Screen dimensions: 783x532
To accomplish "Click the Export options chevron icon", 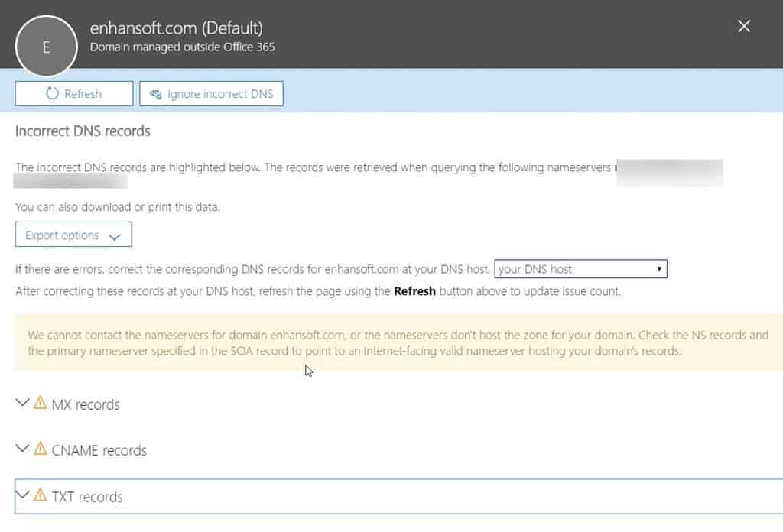I will tap(116, 235).
